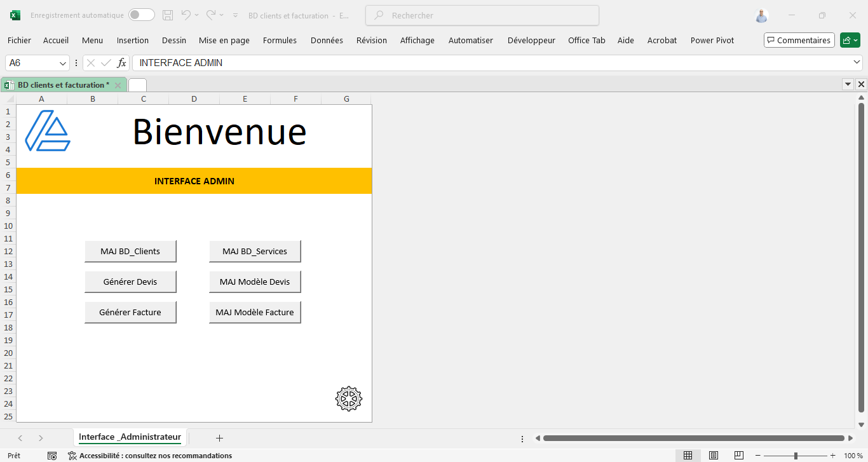
Task: Click the Rechercher search box
Action: (482, 15)
